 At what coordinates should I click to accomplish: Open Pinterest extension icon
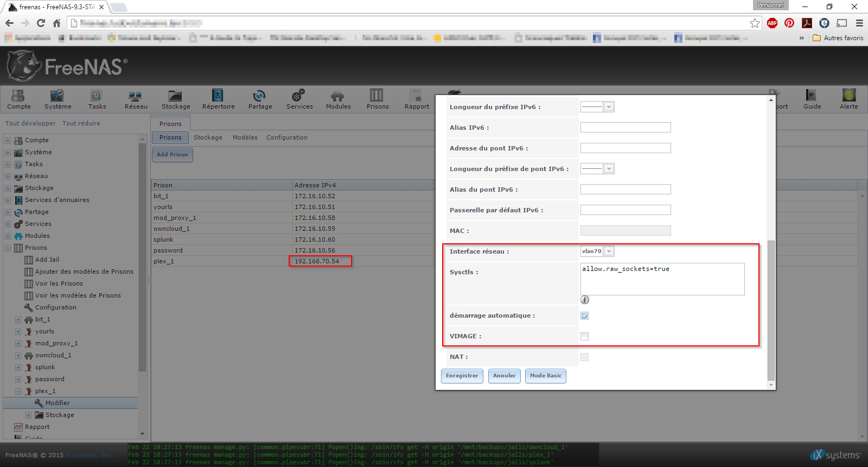789,23
